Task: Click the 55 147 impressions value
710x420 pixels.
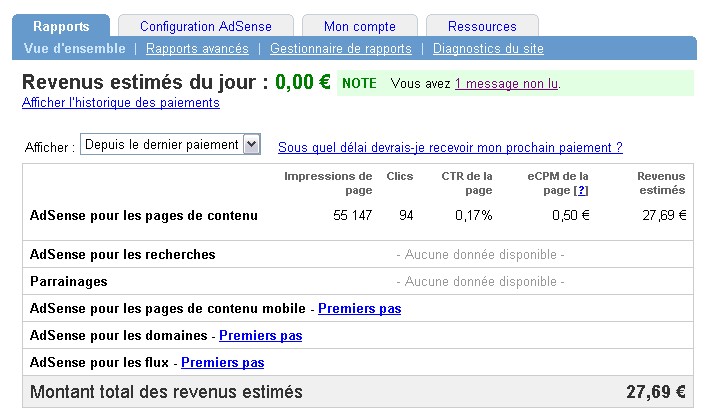Action: coord(352,215)
